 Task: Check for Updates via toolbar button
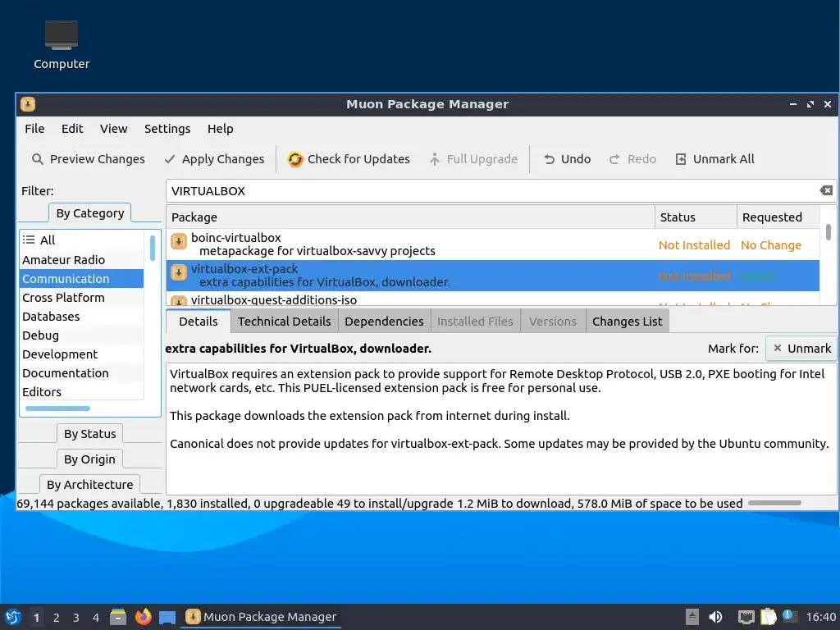(x=349, y=159)
